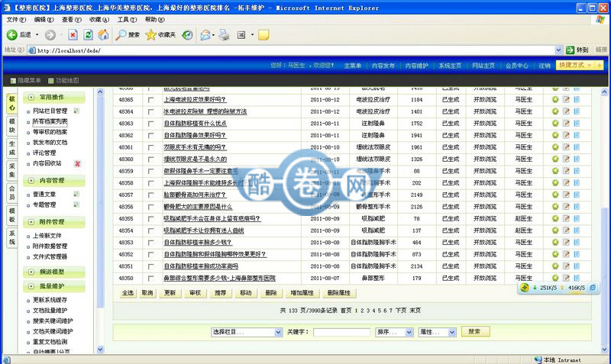Click the content list vertical scrollbar

[x=604, y=221]
